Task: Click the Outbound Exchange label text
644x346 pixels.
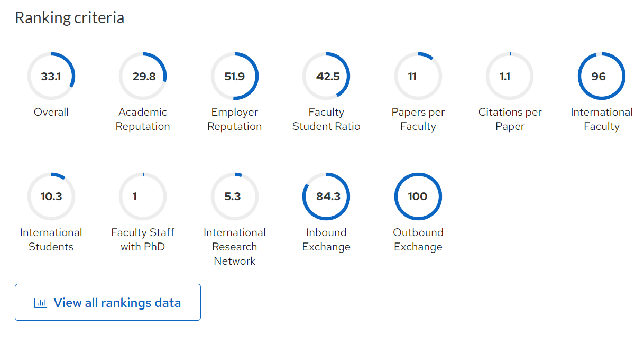Action: pyautogui.click(x=418, y=240)
